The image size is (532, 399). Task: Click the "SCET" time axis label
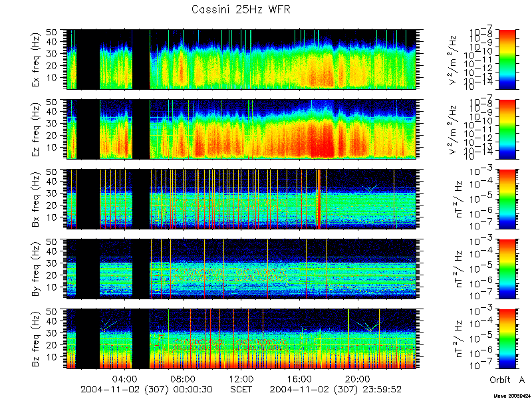coord(241,389)
